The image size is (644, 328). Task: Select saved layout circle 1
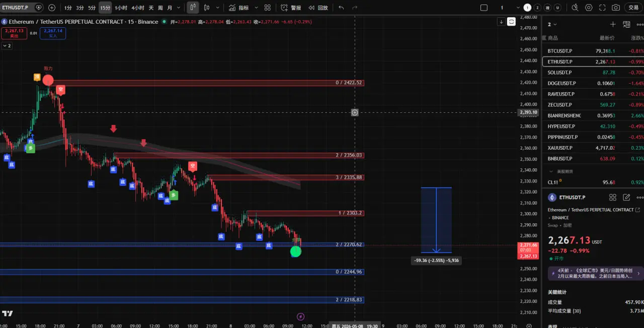pyautogui.click(x=527, y=8)
